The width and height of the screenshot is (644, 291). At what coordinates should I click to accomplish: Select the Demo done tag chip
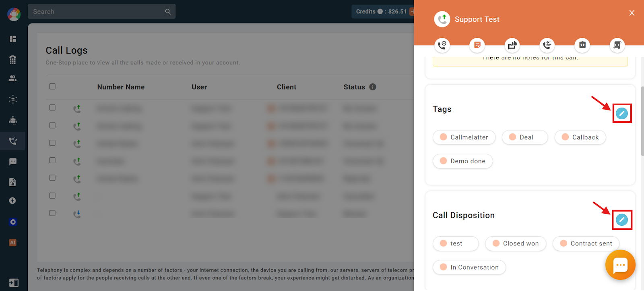click(463, 161)
